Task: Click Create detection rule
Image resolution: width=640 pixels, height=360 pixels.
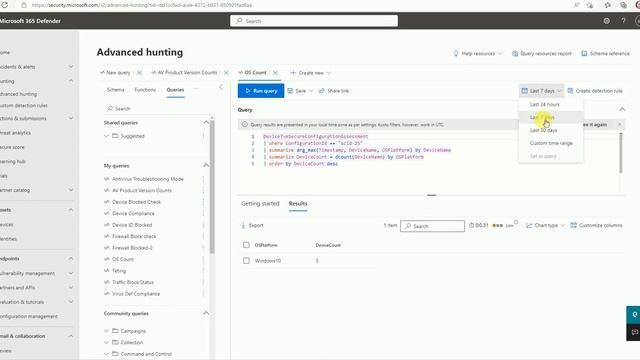Action: point(595,91)
